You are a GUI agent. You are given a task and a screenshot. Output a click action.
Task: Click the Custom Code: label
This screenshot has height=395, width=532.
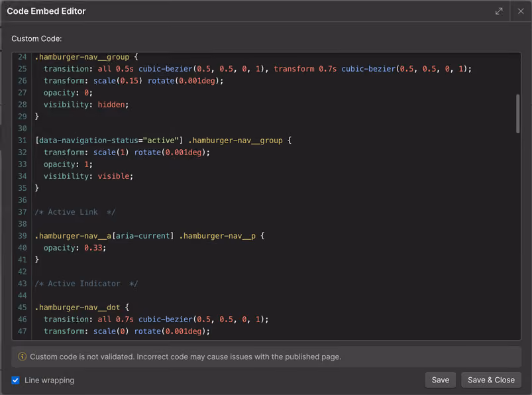[x=36, y=38]
